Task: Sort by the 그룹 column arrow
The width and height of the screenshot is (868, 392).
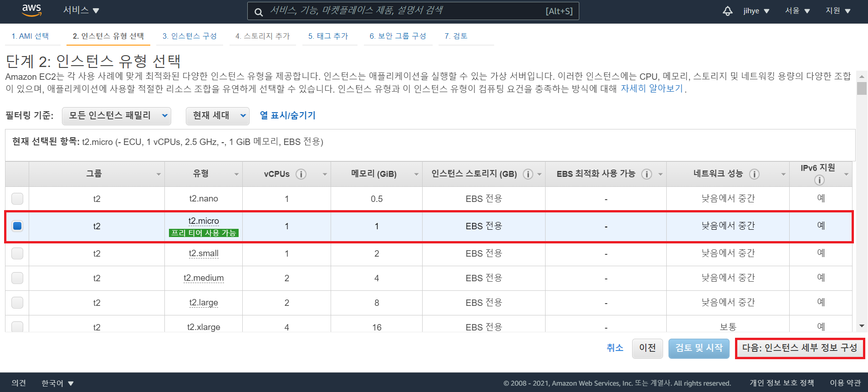Action: 158,175
